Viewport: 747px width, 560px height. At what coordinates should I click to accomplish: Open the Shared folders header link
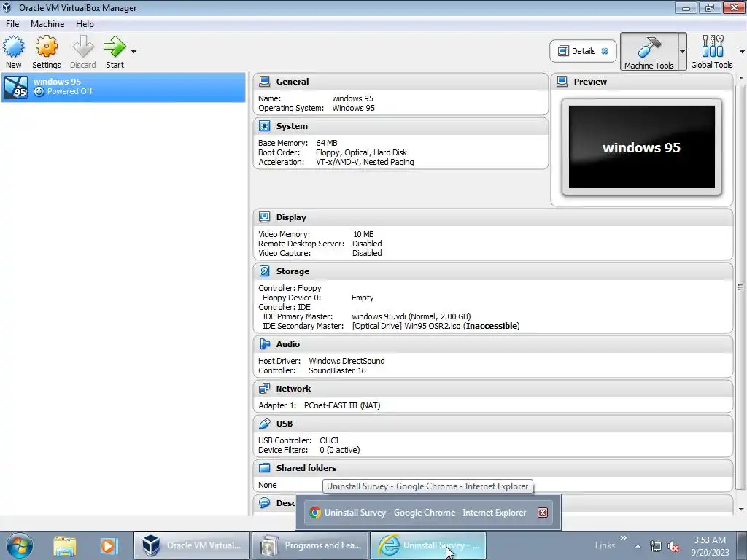click(306, 468)
